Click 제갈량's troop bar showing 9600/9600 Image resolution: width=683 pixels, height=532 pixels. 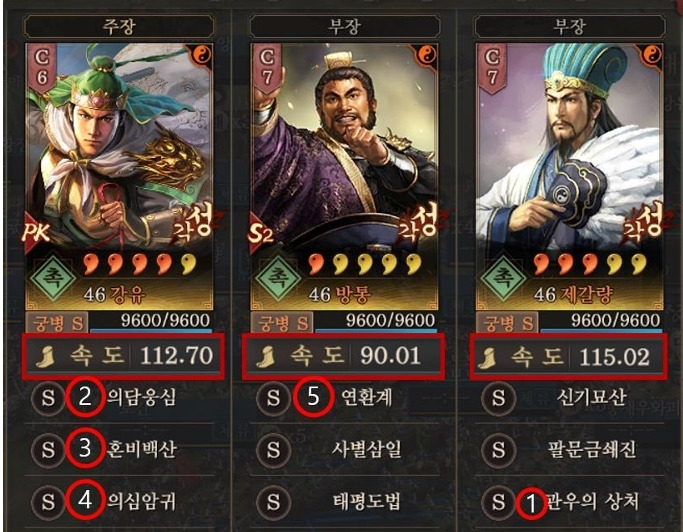(x=600, y=323)
